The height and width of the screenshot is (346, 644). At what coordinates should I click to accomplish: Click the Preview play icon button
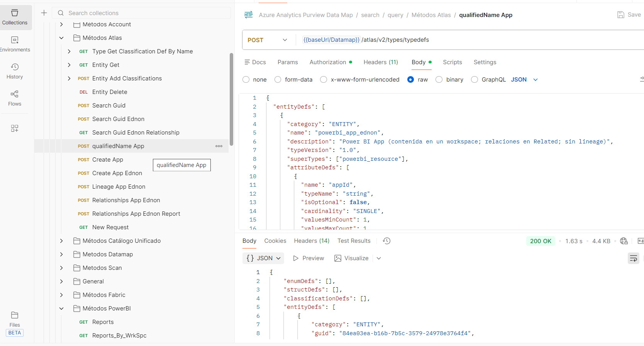pyautogui.click(x=308, y=258)
